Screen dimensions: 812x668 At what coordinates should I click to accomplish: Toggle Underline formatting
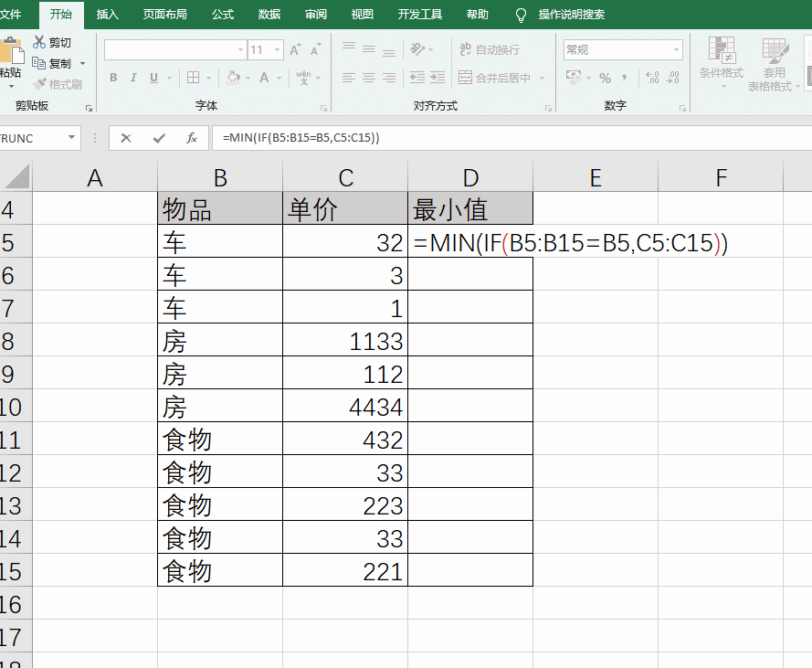[x=153, y=78]
